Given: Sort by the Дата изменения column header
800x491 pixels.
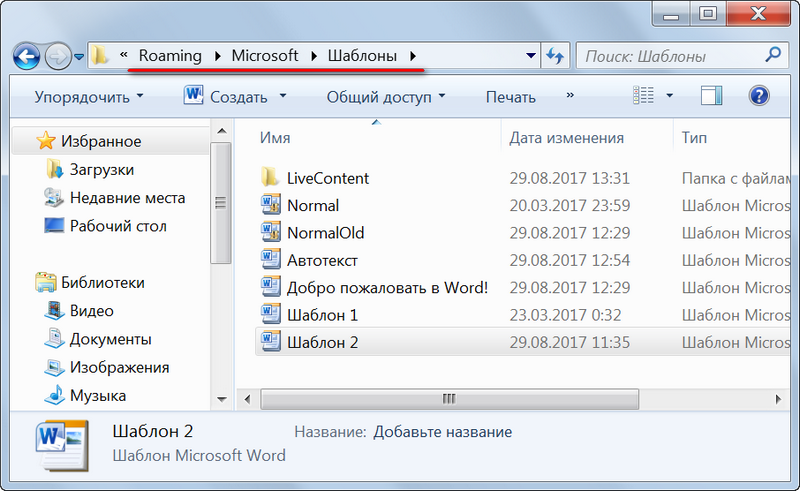Looking at the screenshot, I should click(x=566, y=138).
